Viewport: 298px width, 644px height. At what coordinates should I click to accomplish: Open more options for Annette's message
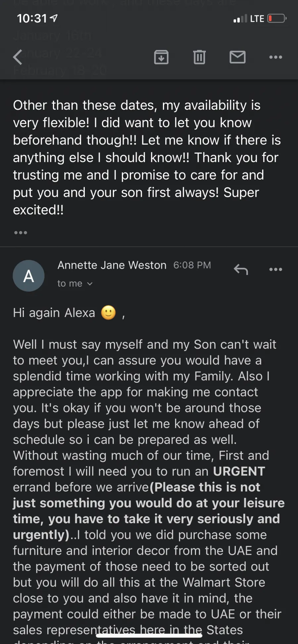(x=275, y=269)
